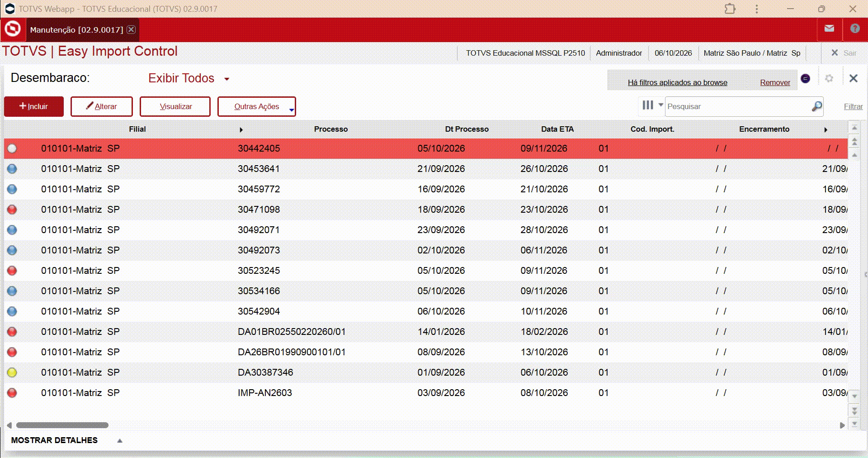Click blue status icon of process 30542904
Screen dimensions: 868x458
12,311
